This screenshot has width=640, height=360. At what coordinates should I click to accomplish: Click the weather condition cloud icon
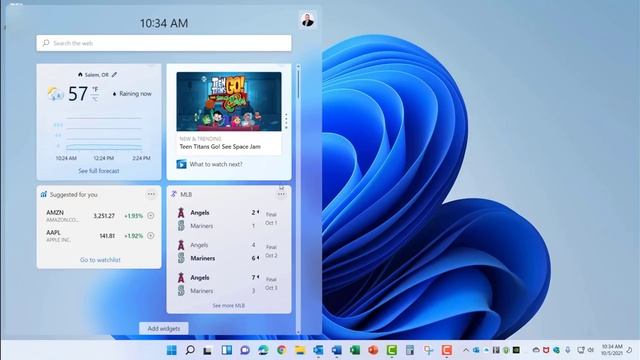tap(55, 93)
